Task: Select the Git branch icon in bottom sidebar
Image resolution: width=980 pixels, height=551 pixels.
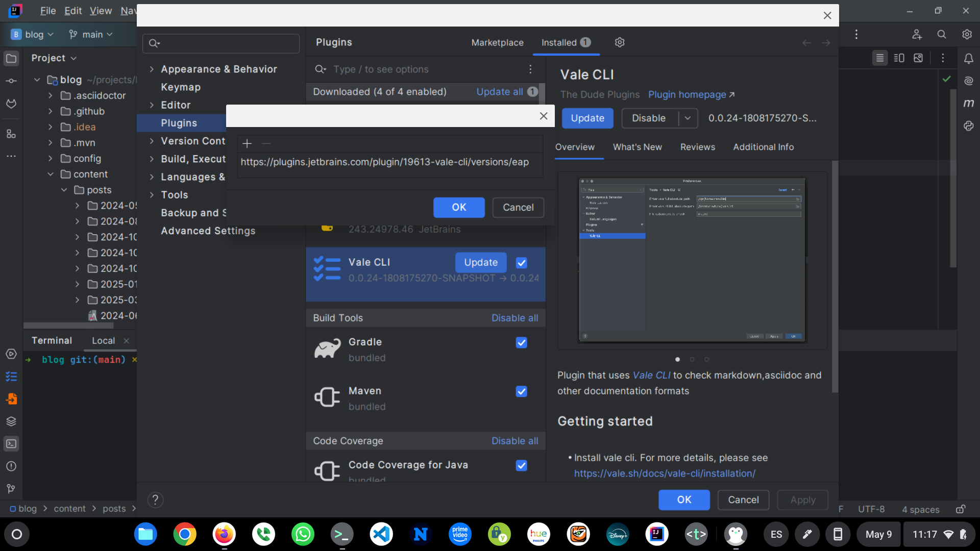Action: [x=11, y=488]
